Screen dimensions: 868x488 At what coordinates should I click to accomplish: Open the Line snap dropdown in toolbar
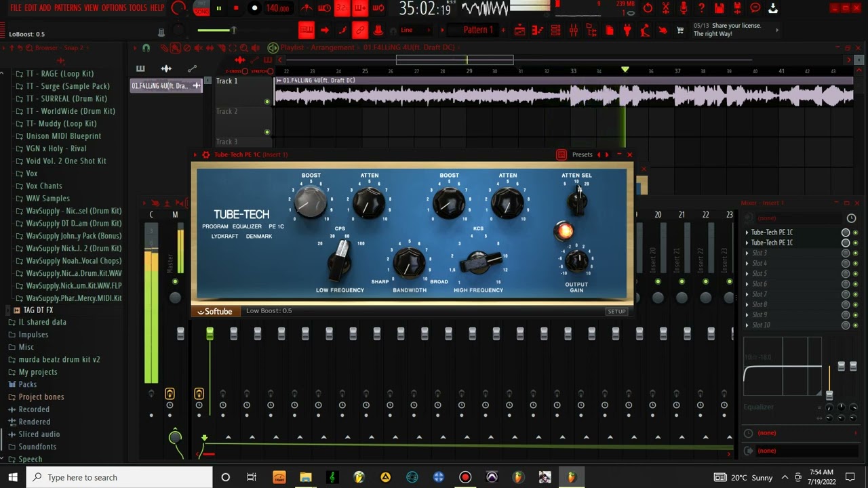pos(414,30)
